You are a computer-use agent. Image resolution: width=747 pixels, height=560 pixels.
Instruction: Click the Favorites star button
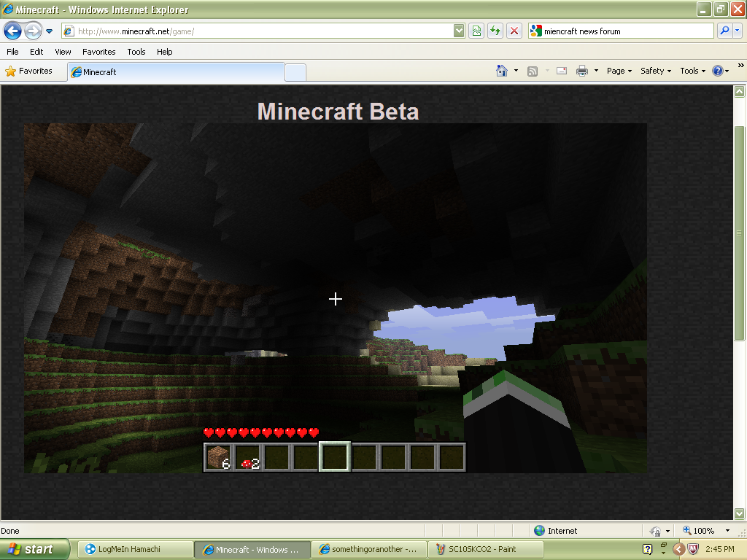pyautogui.click(x=29, y=71)
